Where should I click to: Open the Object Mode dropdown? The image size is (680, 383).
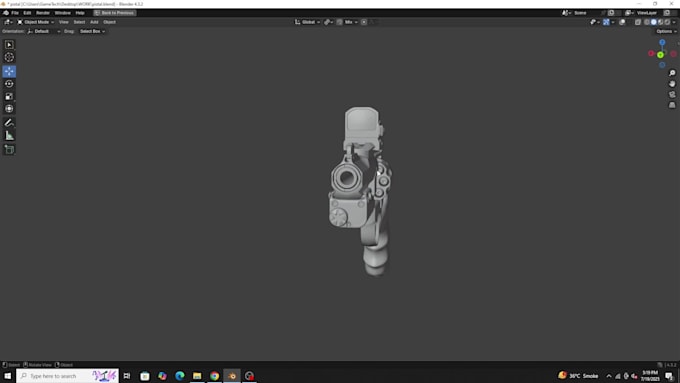click(36, 22)
